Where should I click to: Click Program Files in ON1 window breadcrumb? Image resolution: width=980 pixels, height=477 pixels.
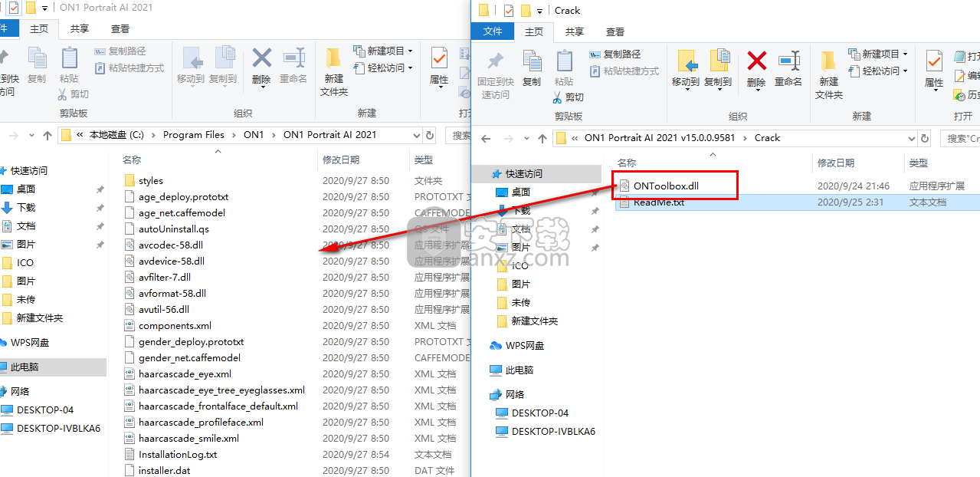tap(194, 135)
